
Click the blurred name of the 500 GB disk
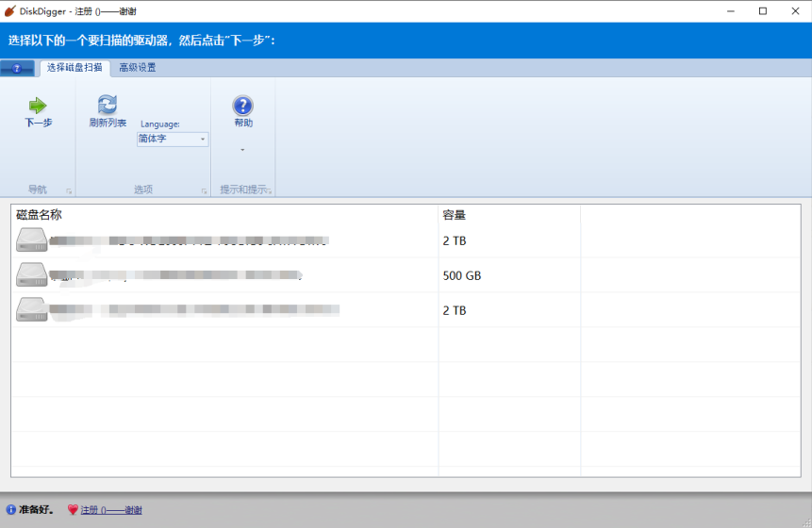[x=175, y=275]
